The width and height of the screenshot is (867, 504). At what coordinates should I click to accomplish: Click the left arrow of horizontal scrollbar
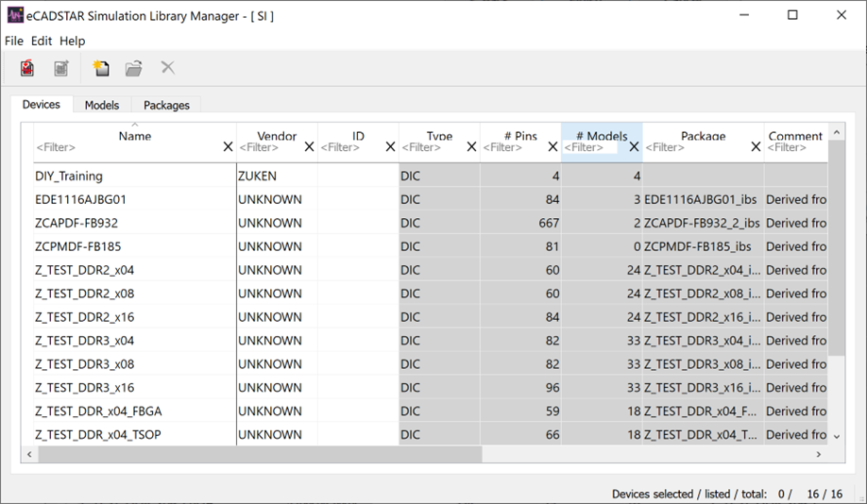[29, 454]
